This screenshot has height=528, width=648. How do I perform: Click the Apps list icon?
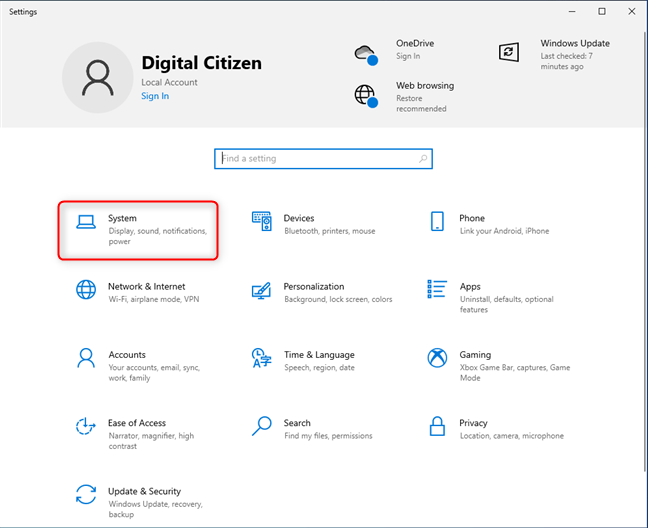(437, 289)
